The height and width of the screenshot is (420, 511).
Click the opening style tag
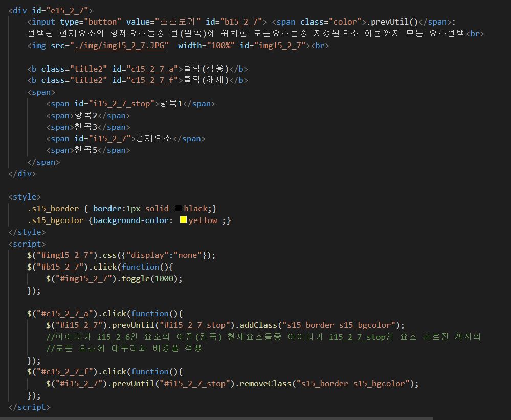pyautogui.click(x=25, y=197)
